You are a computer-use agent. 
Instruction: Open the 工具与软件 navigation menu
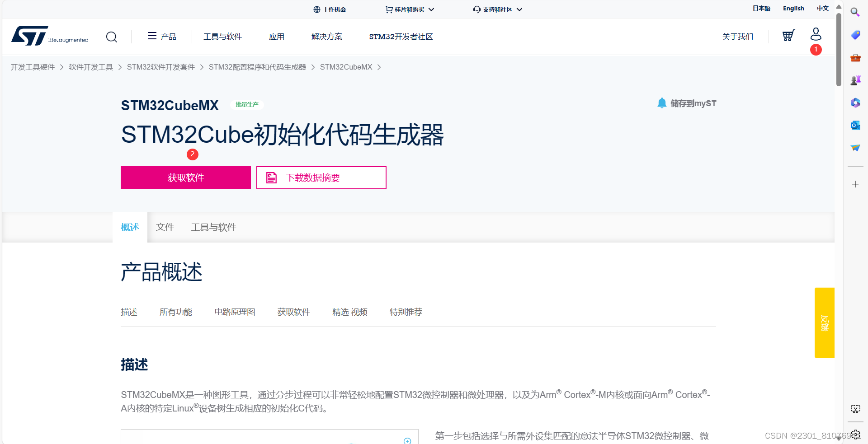pos(222,37)
